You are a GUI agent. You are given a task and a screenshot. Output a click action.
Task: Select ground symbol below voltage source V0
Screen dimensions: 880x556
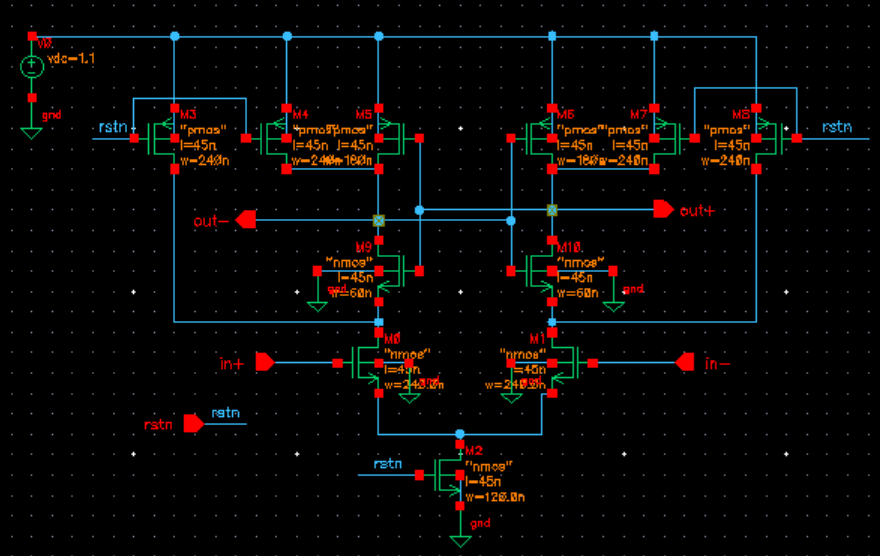31,134
